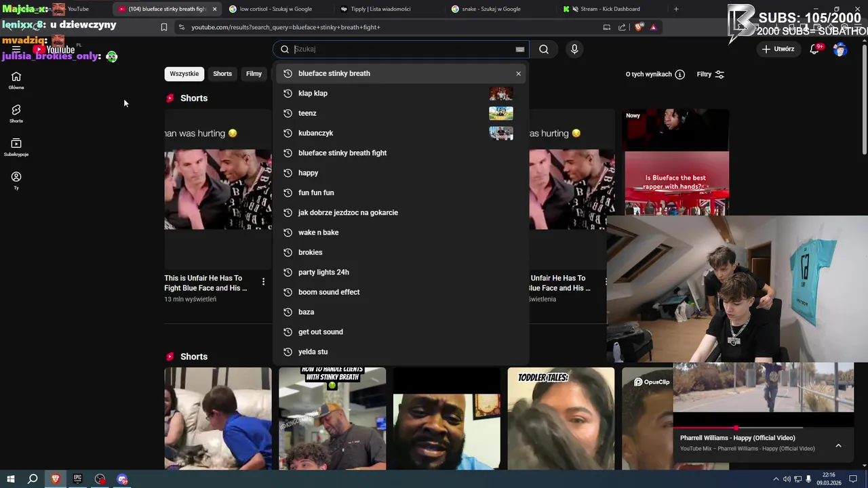The width and height of the screenshot is (868, 488).
Task: Expand the Pharrell Williams Happy miniplayer chevron
Action: (x=838, y=445)
